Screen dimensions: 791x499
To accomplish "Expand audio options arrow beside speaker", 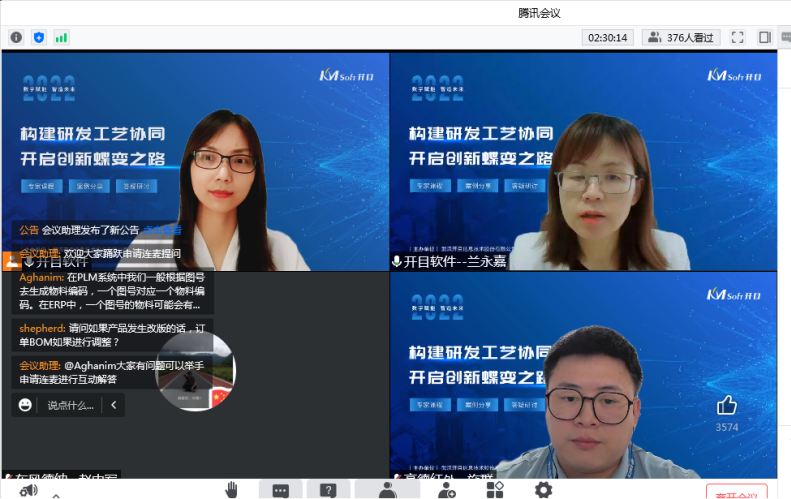I will [56, 495].
